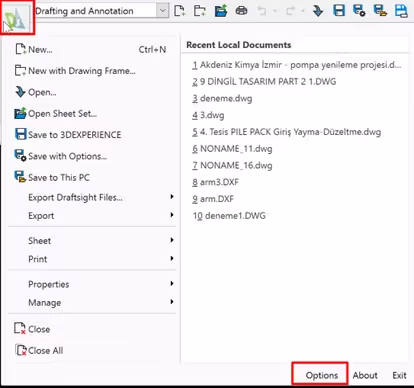The width and height of the screenshot is (414, 388).
Task: Choose Save with Options... menu entry
Action: click(92, 156)
